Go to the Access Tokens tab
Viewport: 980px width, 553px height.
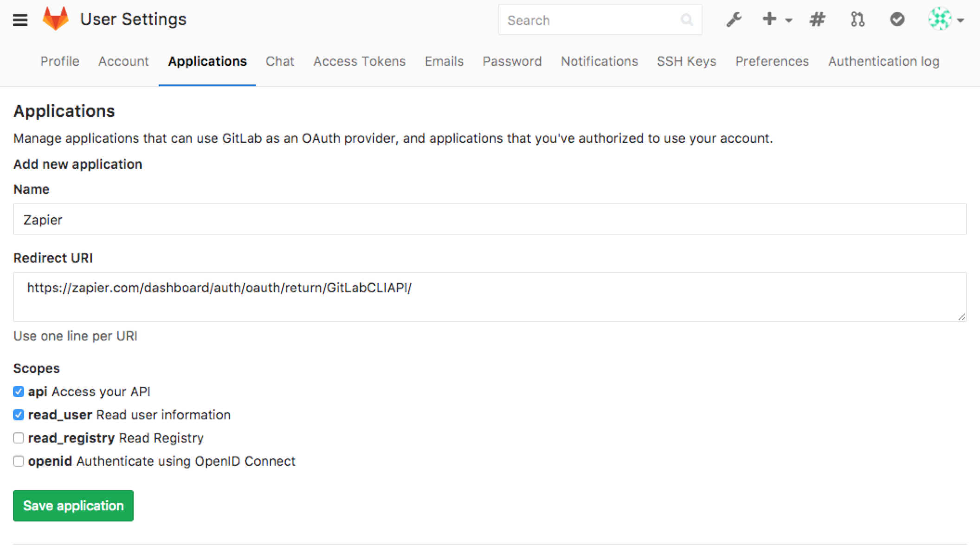click(360, 61)
